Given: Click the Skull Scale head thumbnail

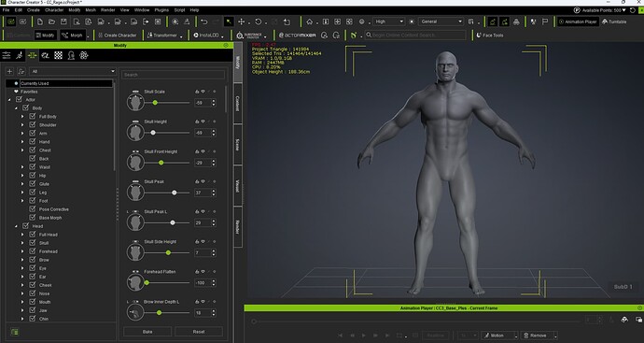Looking at the screenshot, I should click(135, 102).
